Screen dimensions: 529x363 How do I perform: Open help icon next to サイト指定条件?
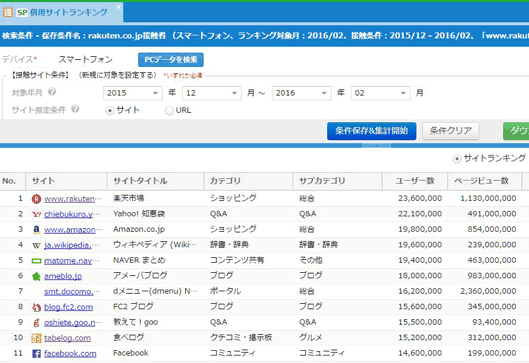click(75, 109)
